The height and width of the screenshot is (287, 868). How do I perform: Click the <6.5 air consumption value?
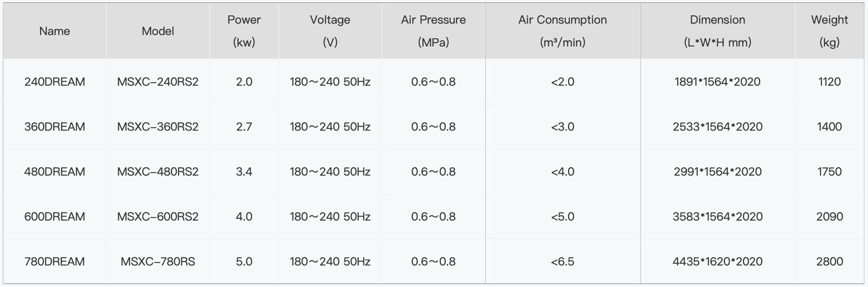point(562,262)
